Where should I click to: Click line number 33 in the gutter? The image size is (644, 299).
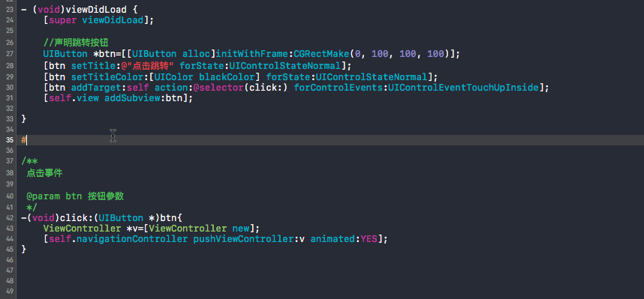pyautogui.click(x=10, y=119)
